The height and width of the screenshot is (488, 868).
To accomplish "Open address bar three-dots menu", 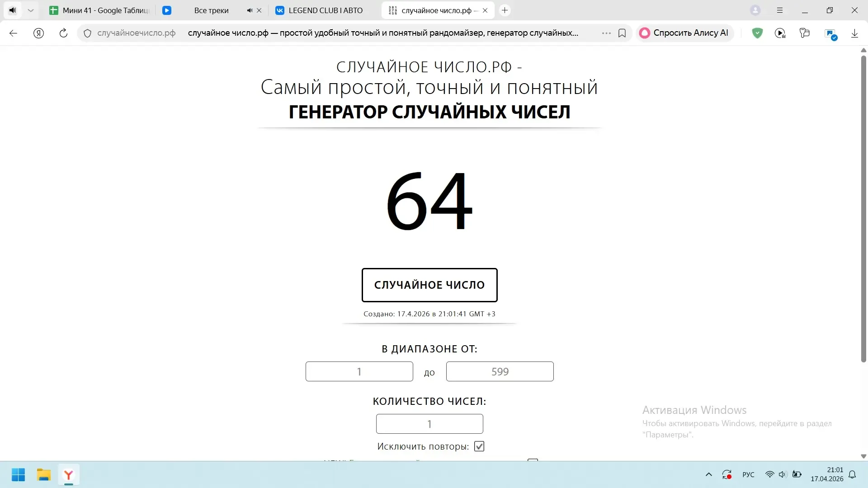I will tap(606, 33).
